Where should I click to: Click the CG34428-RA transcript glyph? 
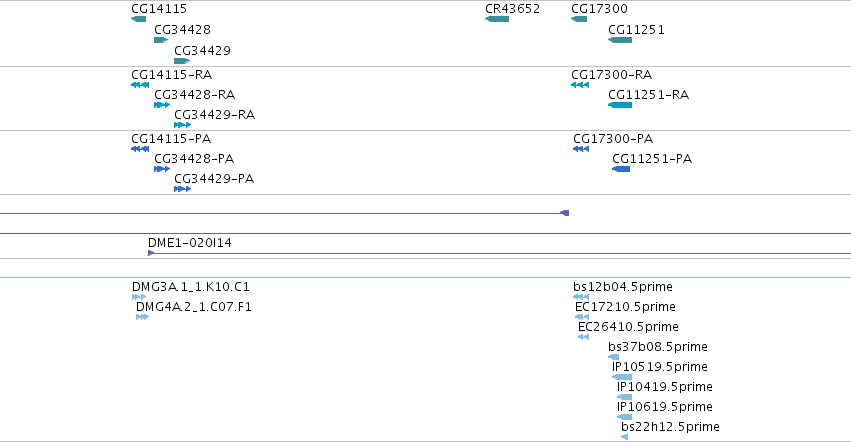pyautogui.click(x=162, y=105)
